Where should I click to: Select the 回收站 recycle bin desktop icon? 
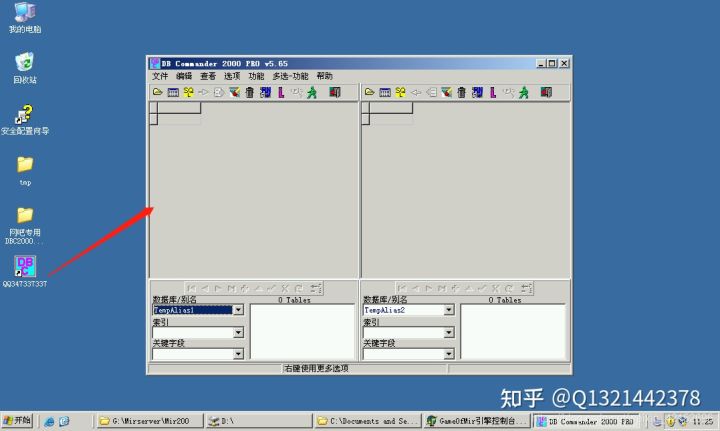point(25,68)
